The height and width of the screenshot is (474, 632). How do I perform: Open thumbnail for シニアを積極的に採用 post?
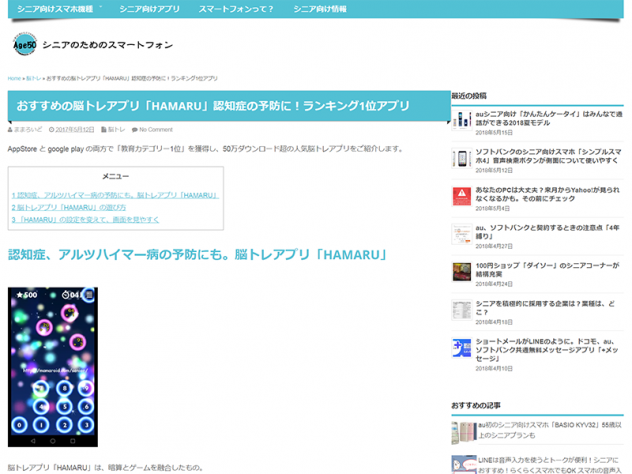(462, 310)
